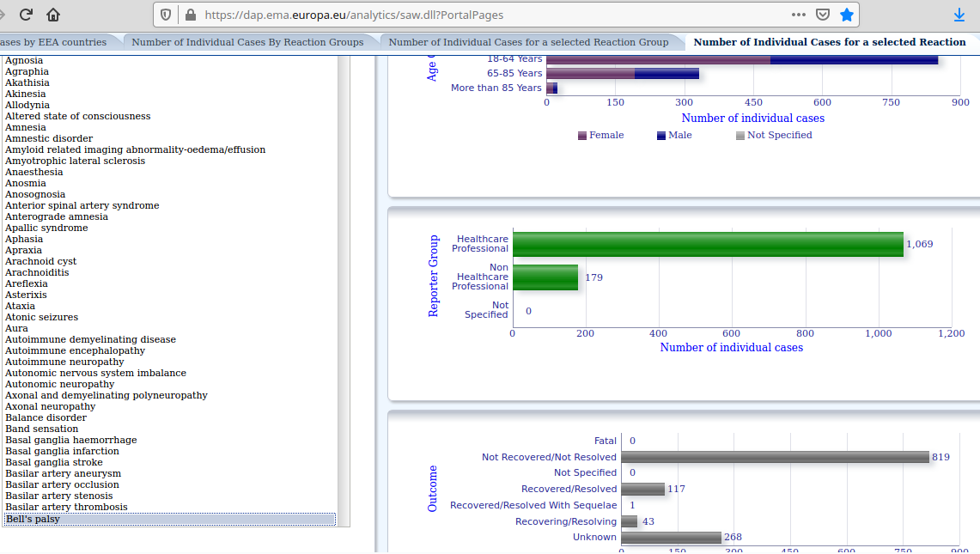Save page to Pocket
The image size is (980, 554).
(822, 15)
